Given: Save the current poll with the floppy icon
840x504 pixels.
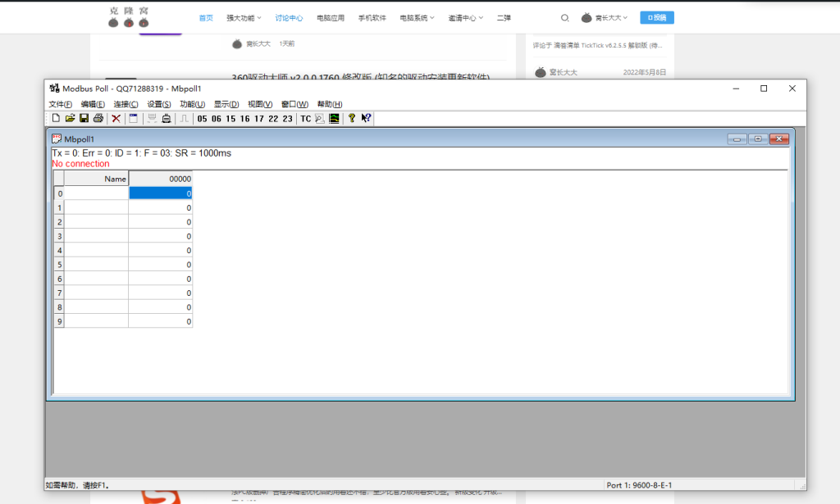Looking at the screenshot, I should tap(84, 118).
